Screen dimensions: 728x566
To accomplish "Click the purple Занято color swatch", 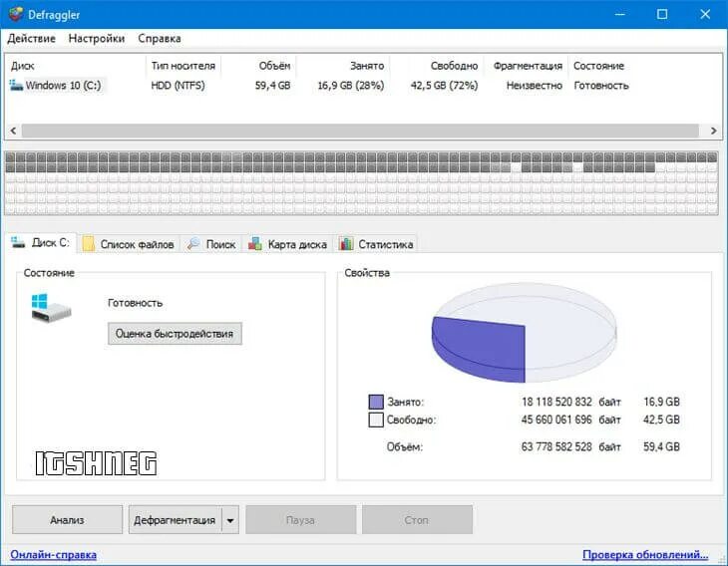I will coord(376,402).
